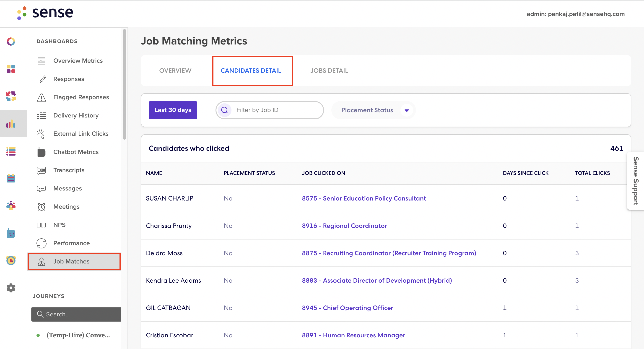Viewport: 644px width, 349px height.
Task: Click the Journeys Search box
Action: click(x=76, y=314)
